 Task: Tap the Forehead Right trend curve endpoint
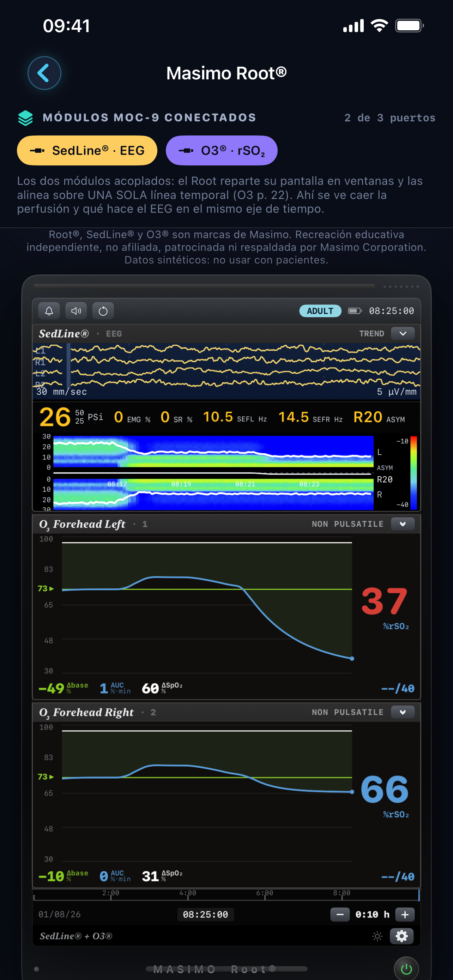tap(352, 792)
